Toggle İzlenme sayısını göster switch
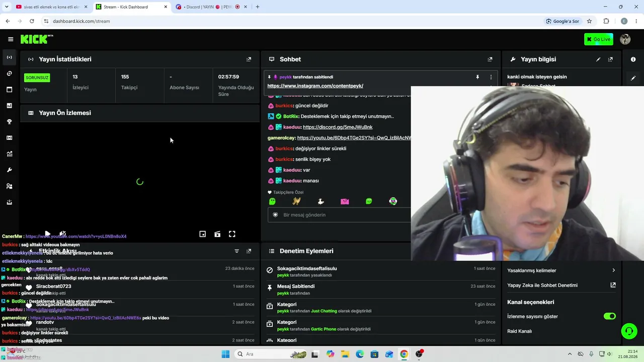644x362 pixels. [609, 316]
